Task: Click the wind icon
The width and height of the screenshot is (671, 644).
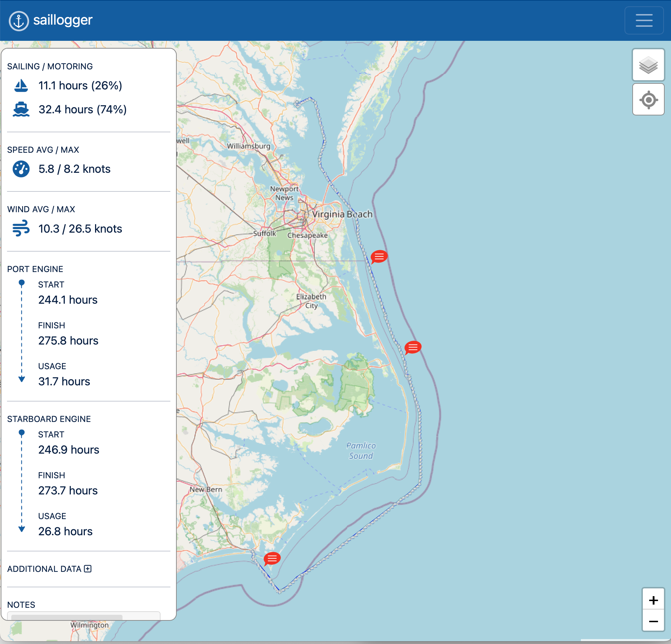Action: coord(21,228)
